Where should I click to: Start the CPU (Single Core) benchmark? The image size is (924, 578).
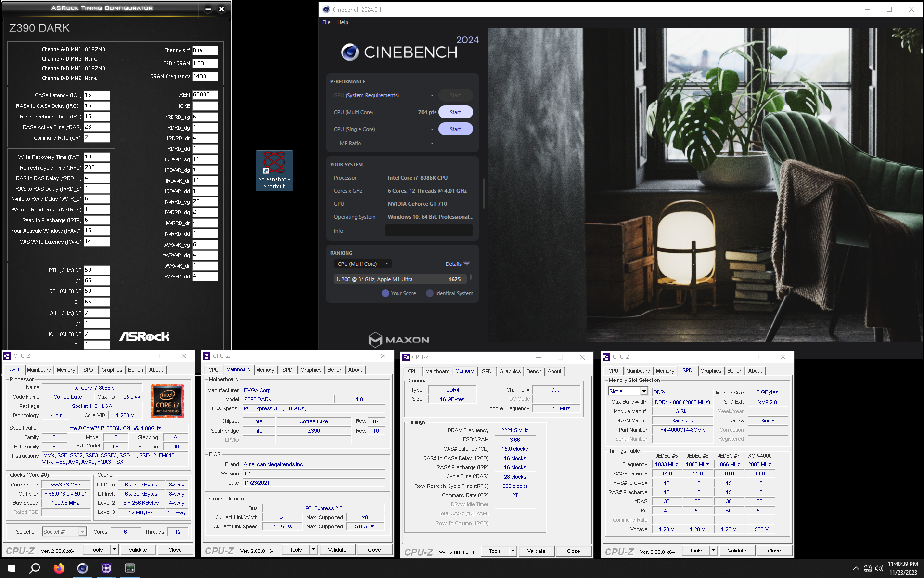(x=455, y=129)
